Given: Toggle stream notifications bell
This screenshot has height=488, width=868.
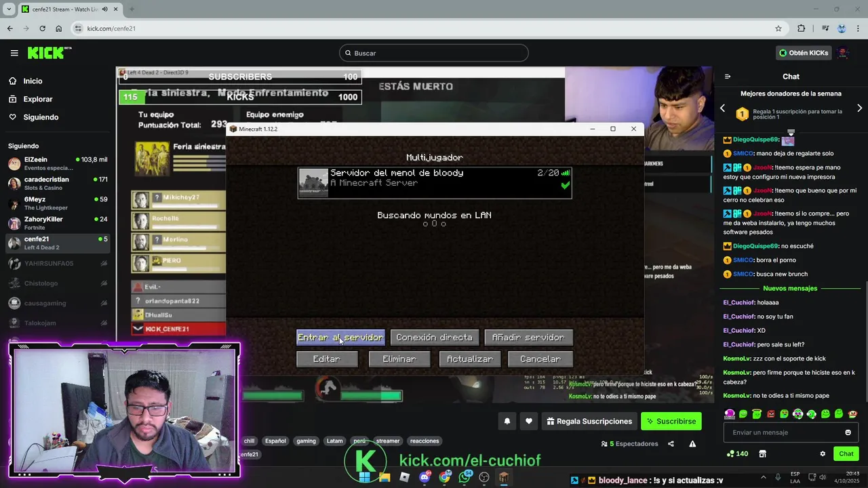Looking at the screenshot, I should pyautogui.click(x=507, y=421).
